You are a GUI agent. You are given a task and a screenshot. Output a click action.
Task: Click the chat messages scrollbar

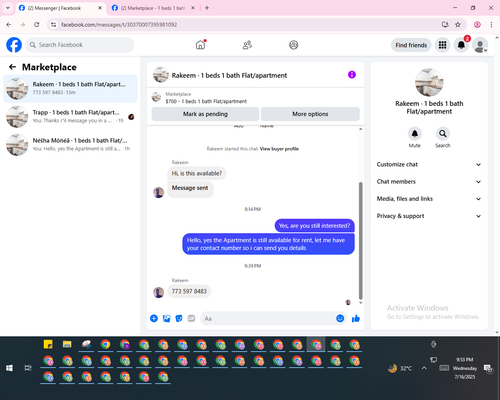click(360, 240)
